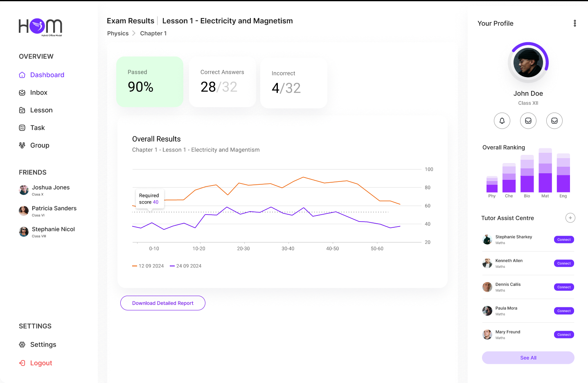Connect with Mary Freund
The width and height of the screenshot is (588, 383).
pyautogui.click(x=564, y=334)
